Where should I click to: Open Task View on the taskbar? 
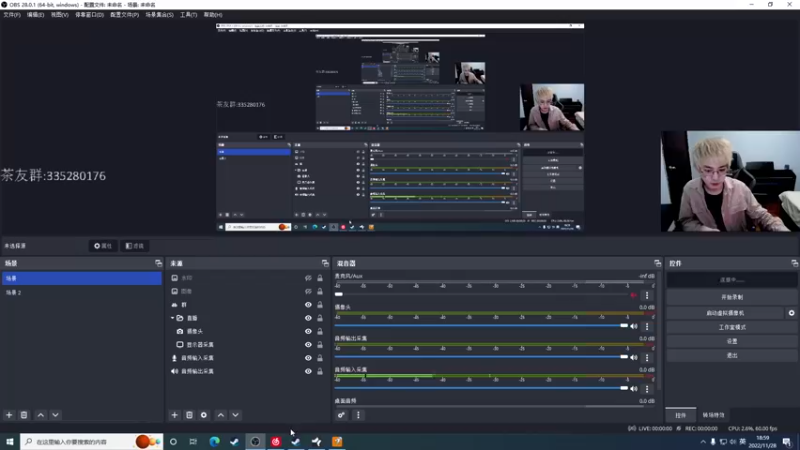(193, 441)
